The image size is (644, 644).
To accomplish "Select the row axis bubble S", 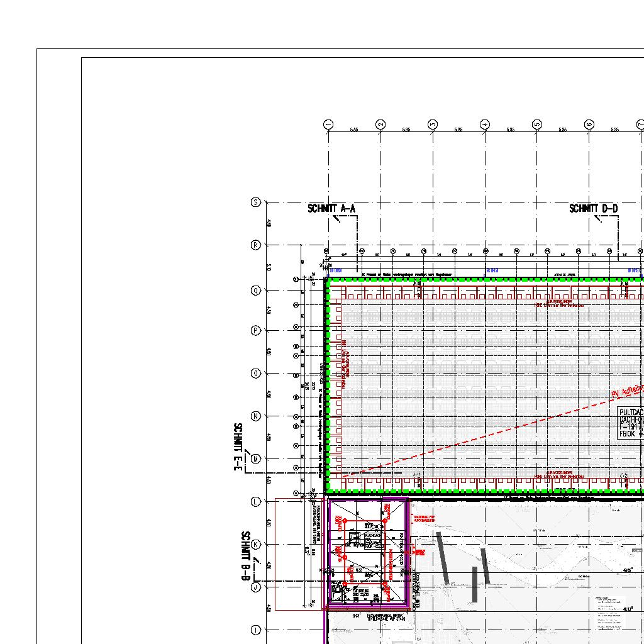I will click(x=256, y=202).
